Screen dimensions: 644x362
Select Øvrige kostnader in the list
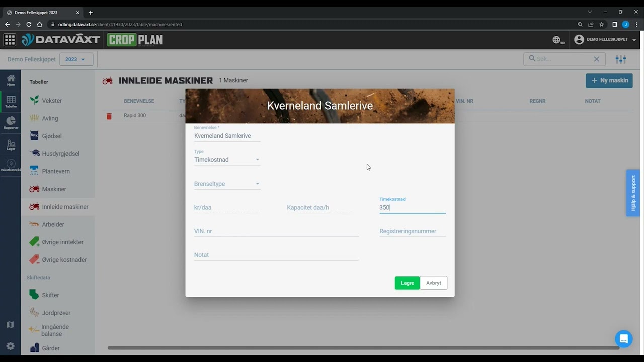pos(64,260)
